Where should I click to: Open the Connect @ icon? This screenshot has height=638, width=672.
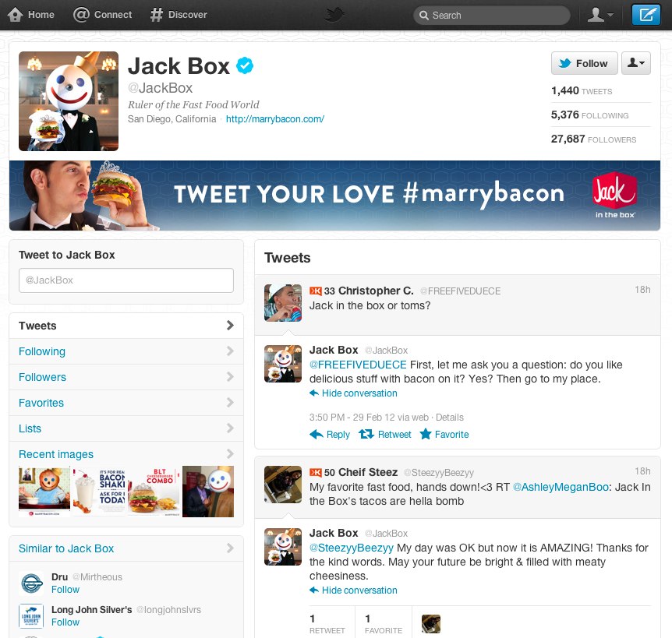pos(81,15)
